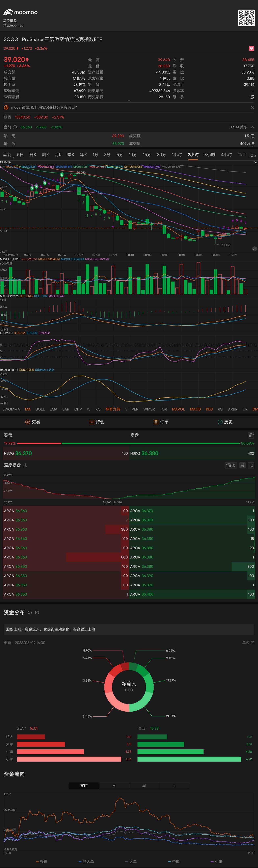
Task: Show 深度摆盘 info tooltip icon
Action: [x=26, y=465]
